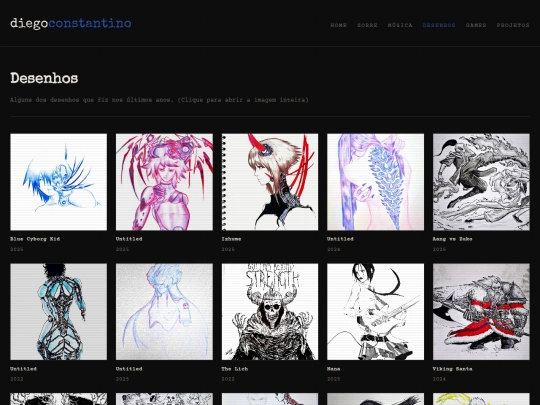Open the purple back tattoo drawing
The image size is (540, 405).
375,182
